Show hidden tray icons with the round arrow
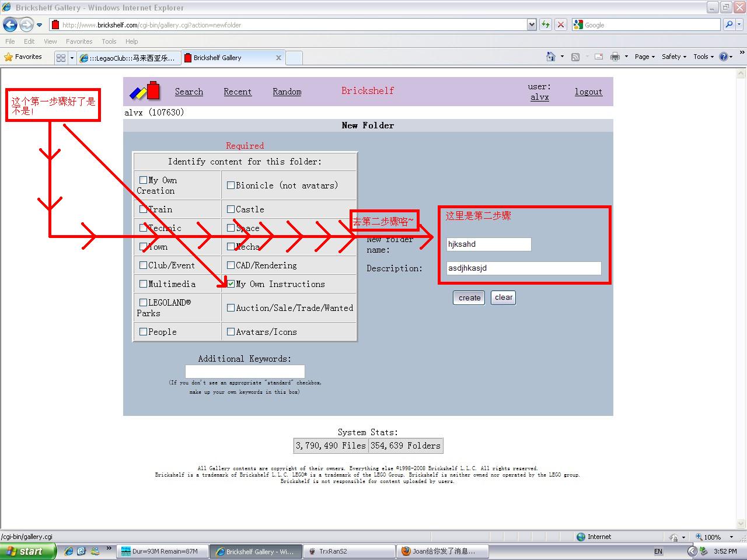 692,551
